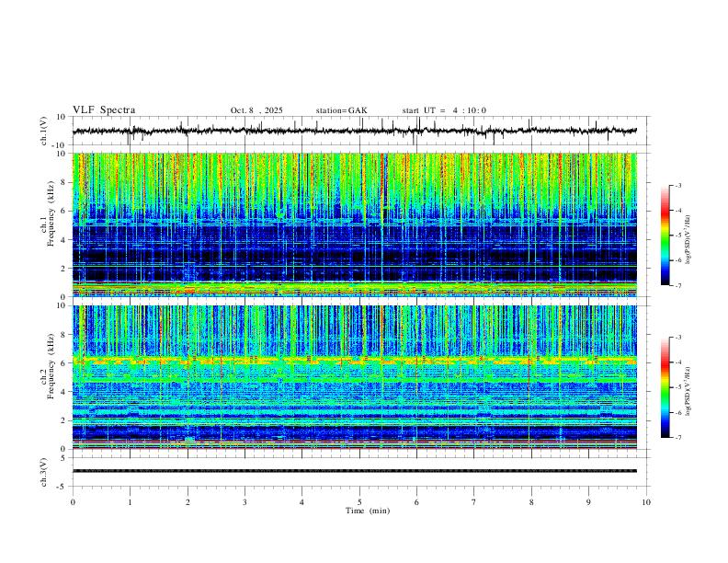728x563 pixels.
Task: Click the time axis tick label "2"
Action: 188,502
